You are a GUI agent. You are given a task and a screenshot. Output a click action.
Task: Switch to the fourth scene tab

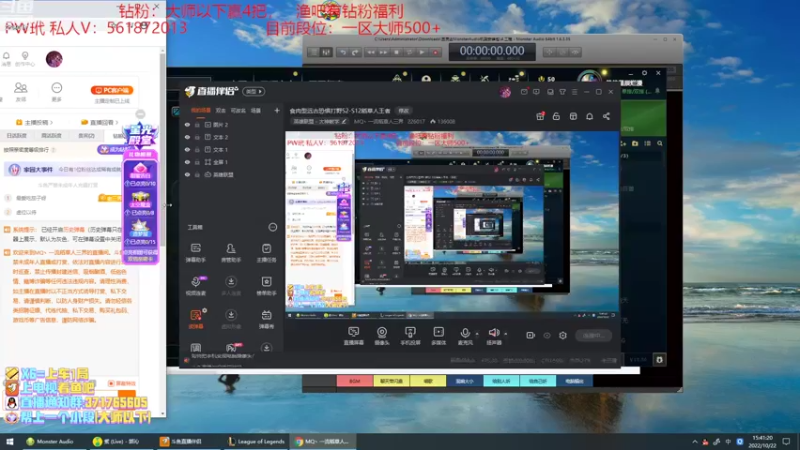click(256, 110)
